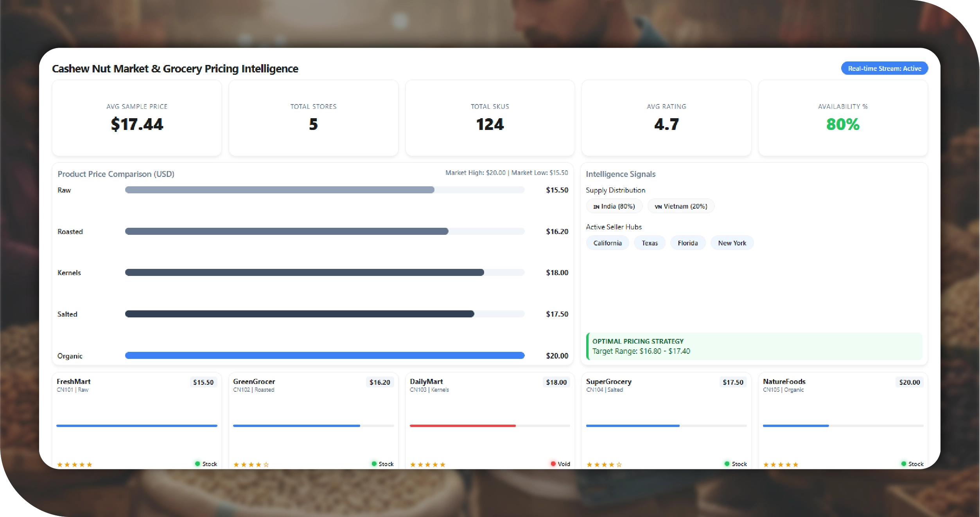Click FreshMart green stock status dot
Image resolution: width=980 pixels, height=517 pixels.
pyautogui.click(x=197, y=464)
